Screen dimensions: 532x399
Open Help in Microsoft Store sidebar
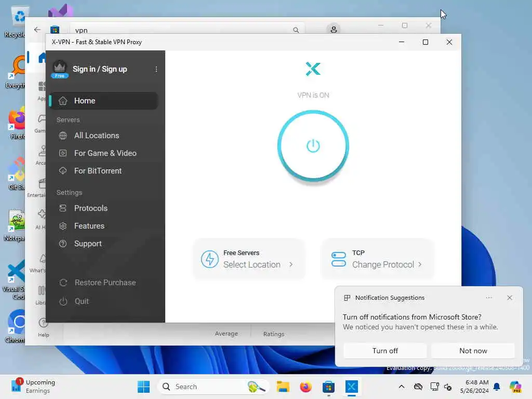point(44,327)
